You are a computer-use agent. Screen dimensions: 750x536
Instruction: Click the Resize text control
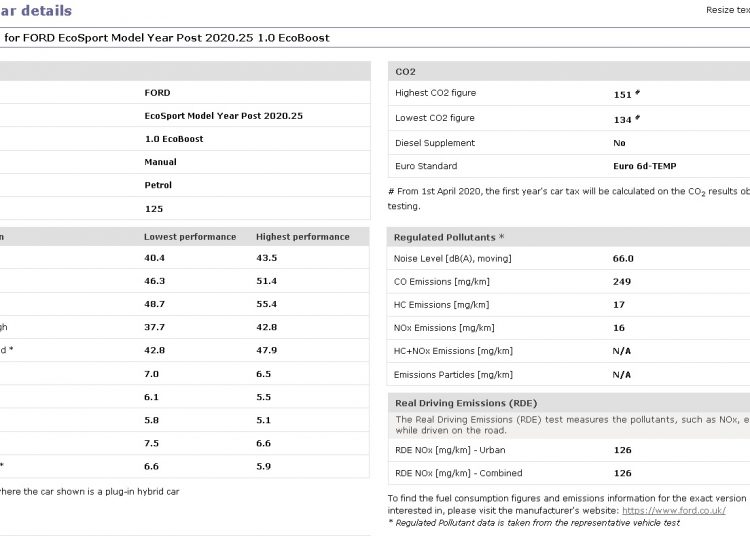[727, 9]
